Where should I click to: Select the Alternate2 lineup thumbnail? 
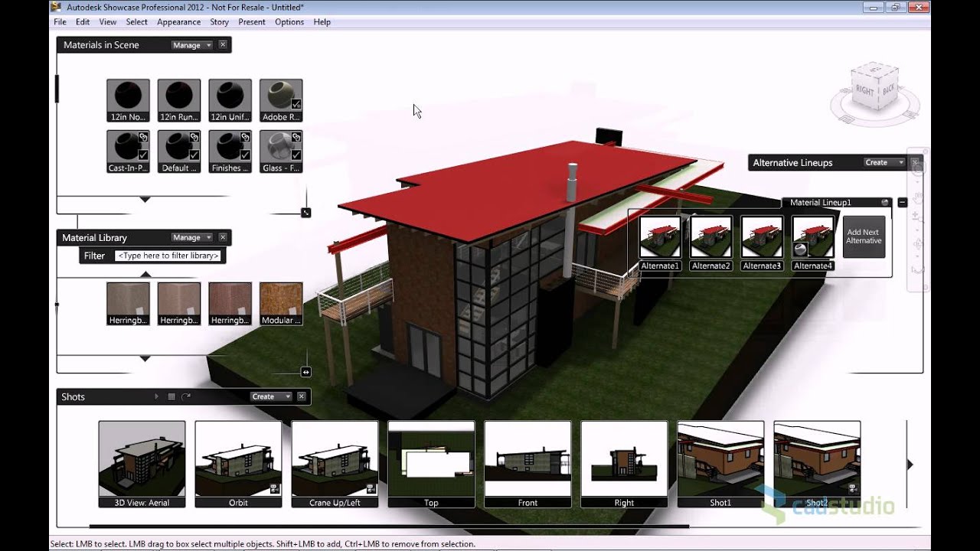[x=711, y=237]
